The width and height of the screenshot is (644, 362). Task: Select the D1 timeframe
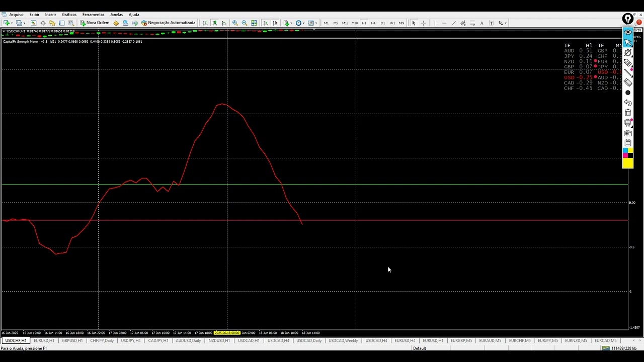[x=383, y=23]
